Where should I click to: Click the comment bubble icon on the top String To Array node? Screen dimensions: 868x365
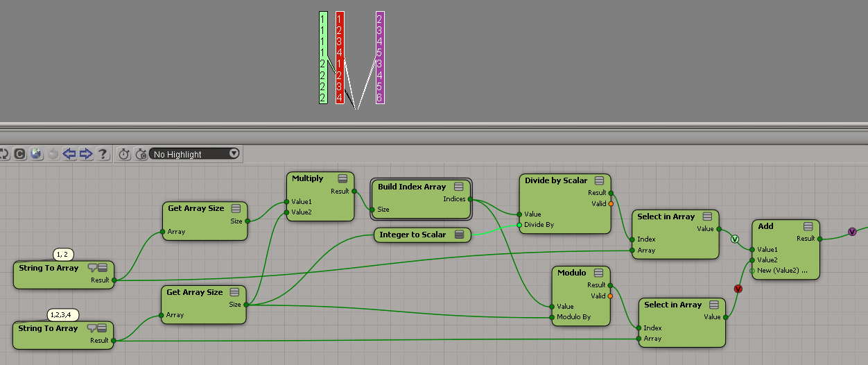tap(92, 268)
